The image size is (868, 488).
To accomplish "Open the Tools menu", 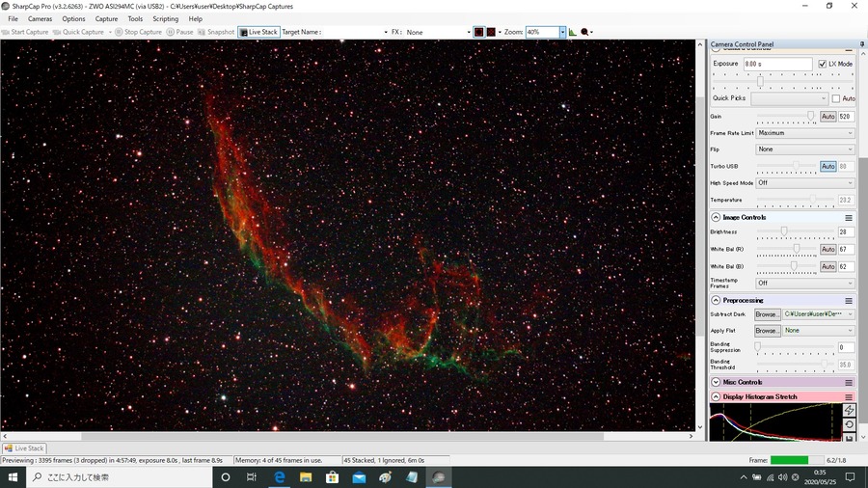I will tap(135, 19).
